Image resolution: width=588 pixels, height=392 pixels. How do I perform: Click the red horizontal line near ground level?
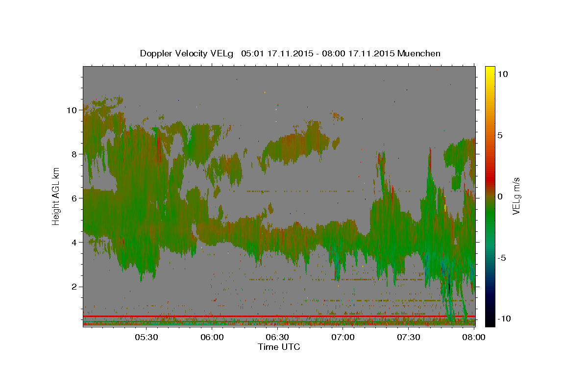[279, 317]
